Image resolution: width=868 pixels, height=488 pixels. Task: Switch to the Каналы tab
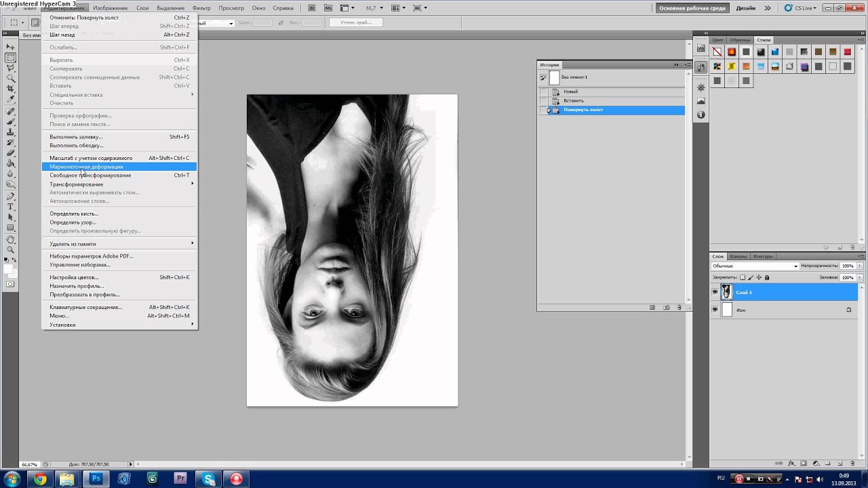tap(738, 256)
